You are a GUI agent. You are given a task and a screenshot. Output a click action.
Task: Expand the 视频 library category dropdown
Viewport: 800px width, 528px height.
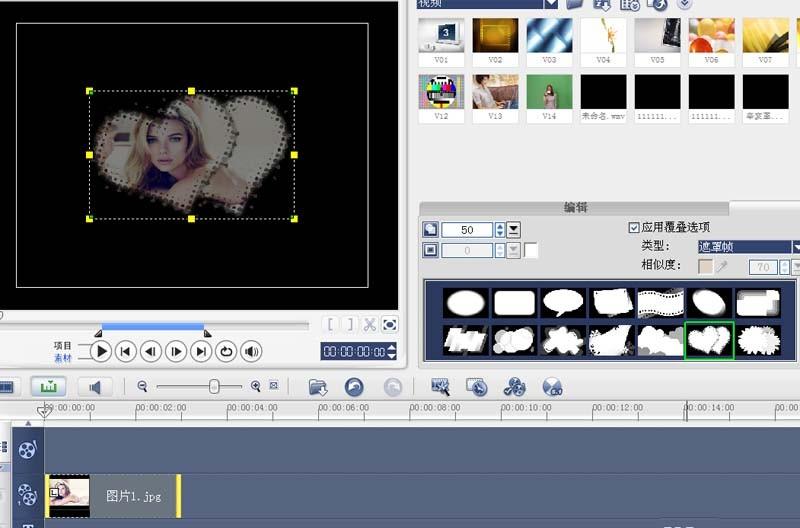550,4
